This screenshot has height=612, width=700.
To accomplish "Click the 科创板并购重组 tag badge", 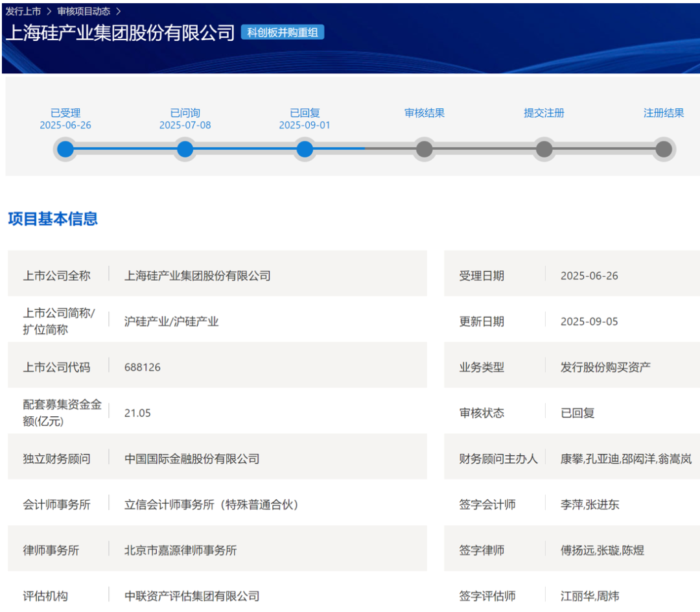I will tap(283, 32).
